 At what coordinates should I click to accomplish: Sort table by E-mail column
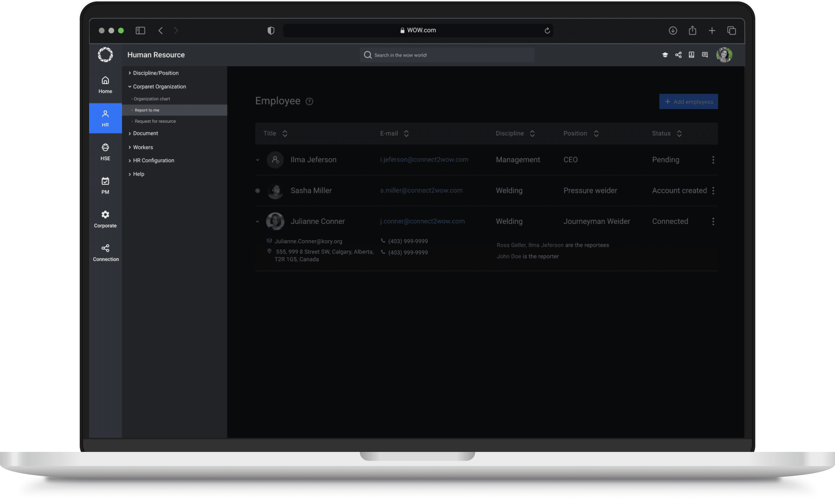coord(406,134)
